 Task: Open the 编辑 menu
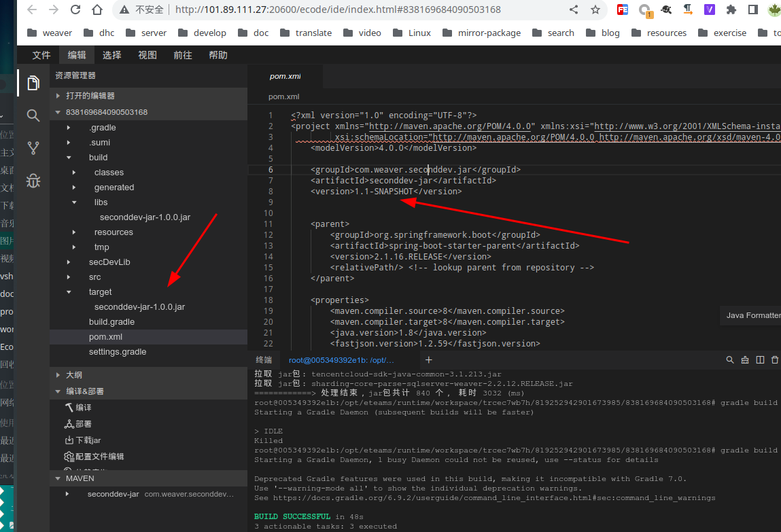coord(77,55)
